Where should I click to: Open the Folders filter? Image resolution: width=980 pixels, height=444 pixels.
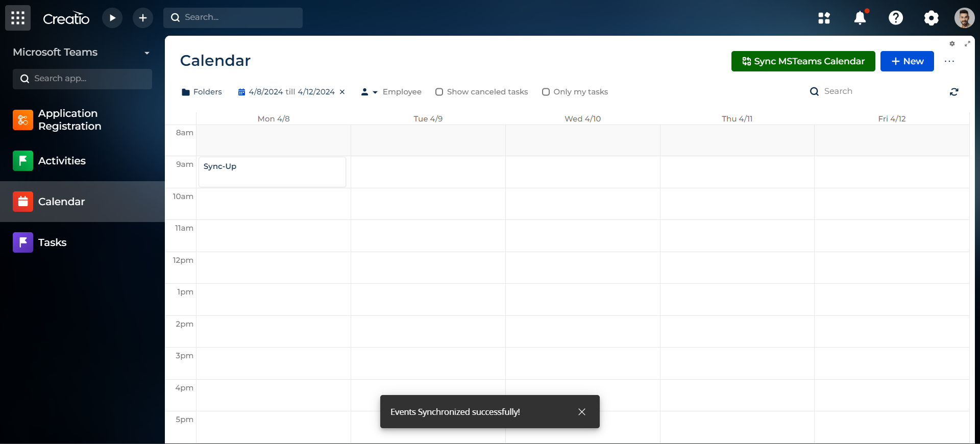click(202, 92)
